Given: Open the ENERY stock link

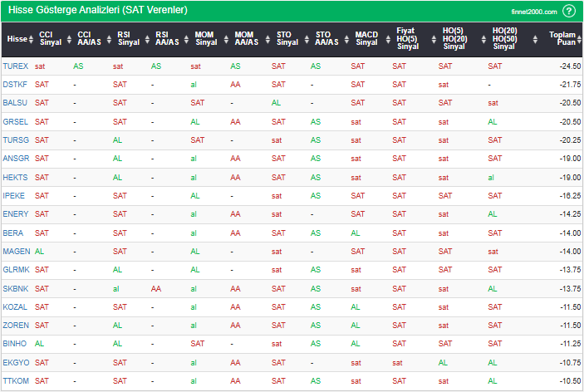Looking at the screenshot, I should click(x=15, y=214).
